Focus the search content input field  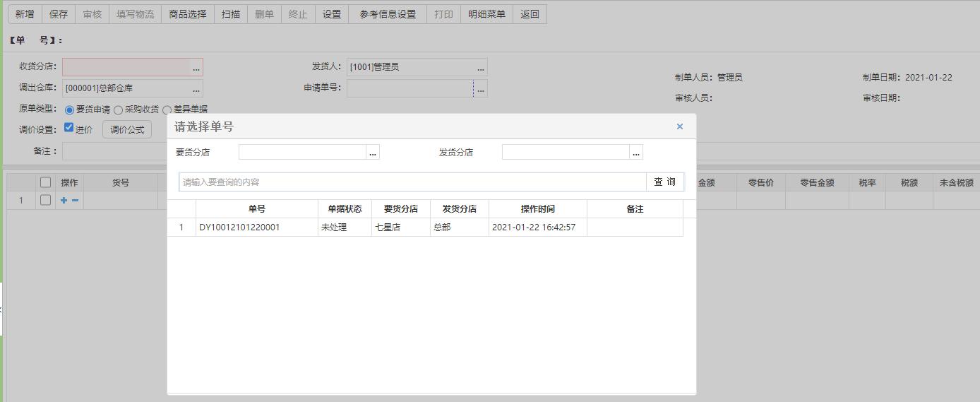[413, 182]
